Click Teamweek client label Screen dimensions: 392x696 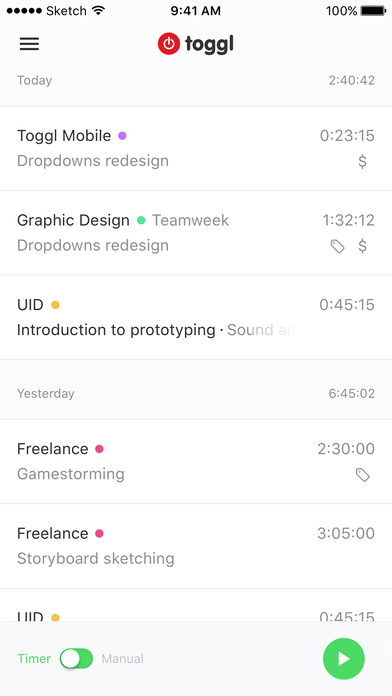click(190, 220)
